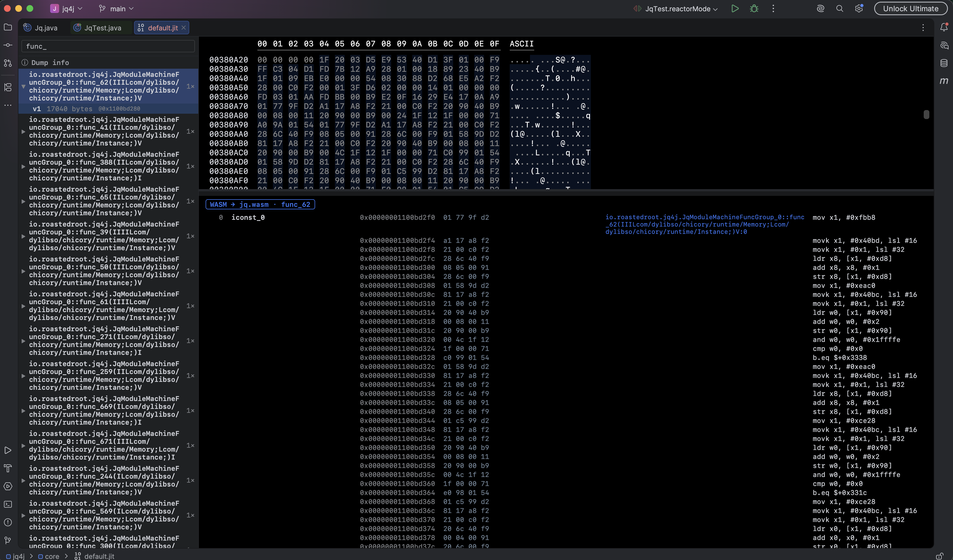Image resolution: width=953 pixels, height=560 pixels.
Task: Open Maven tool window m icon
Action: point(944,81)
